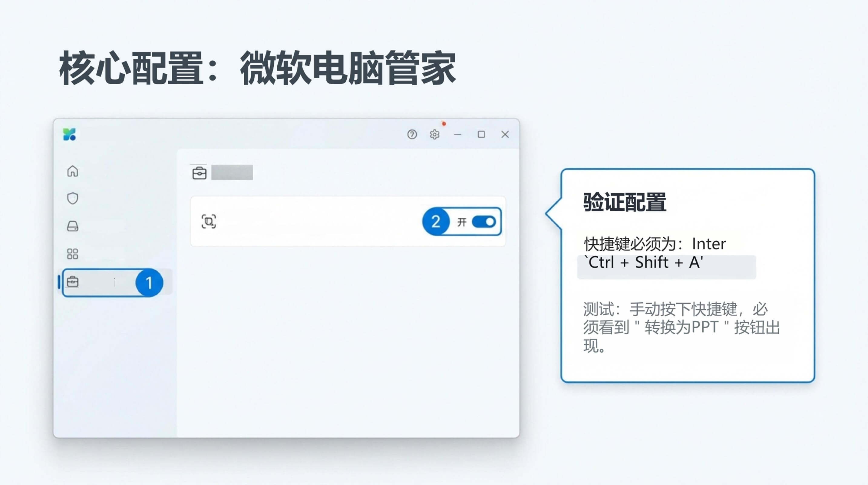The width and height of the screenshot is (868, 485).
Task: Click the Ctrl + Shift + A shortcut text
Action: tap(643, 263)
